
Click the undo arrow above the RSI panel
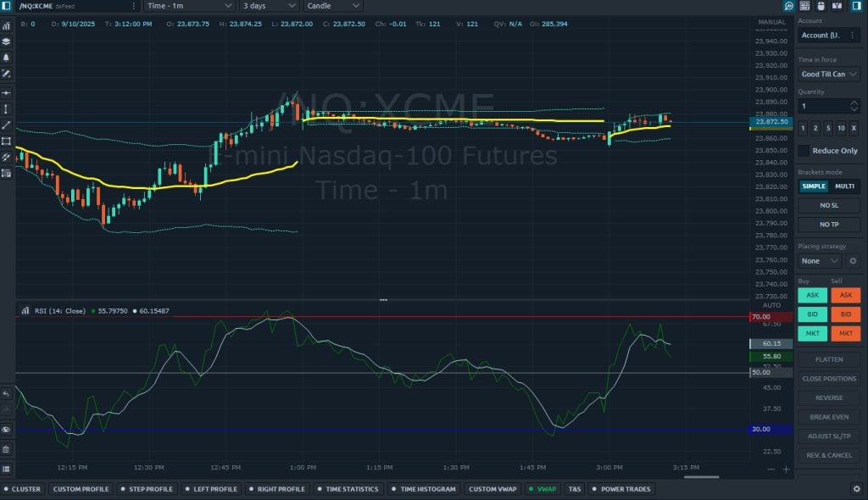(x=7, y=393)
